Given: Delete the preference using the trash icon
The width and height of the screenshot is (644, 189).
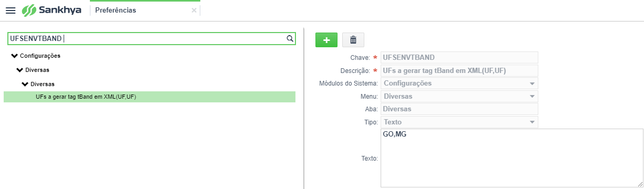Looking at the screenshot, I should 353,40.
